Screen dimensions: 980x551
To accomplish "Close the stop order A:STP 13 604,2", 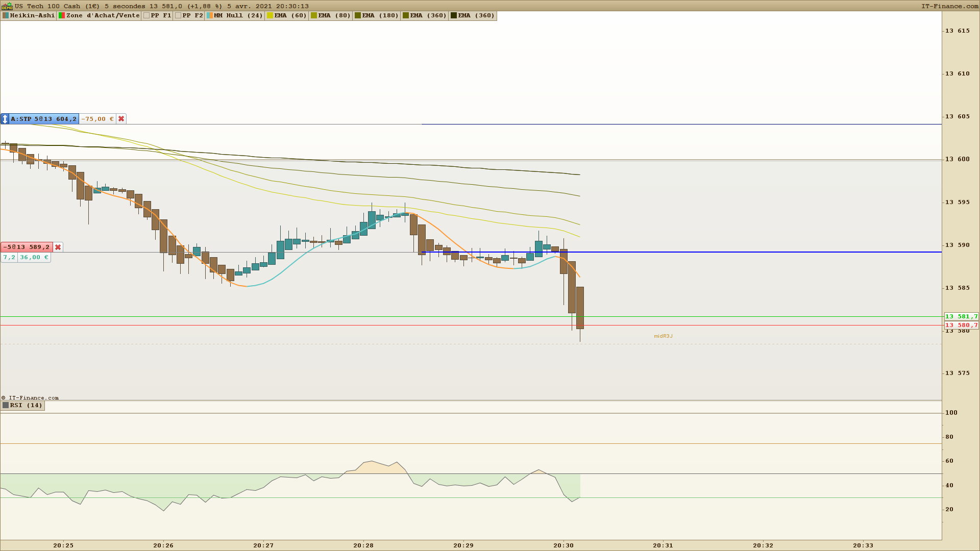I will tap(121, 119).
